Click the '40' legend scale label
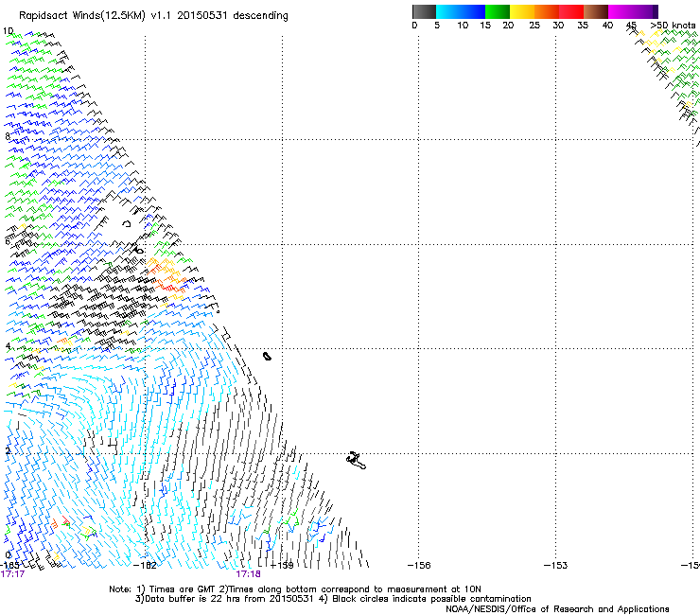The height and width of the screenshot is (615, 700). (x=607, y=26)
